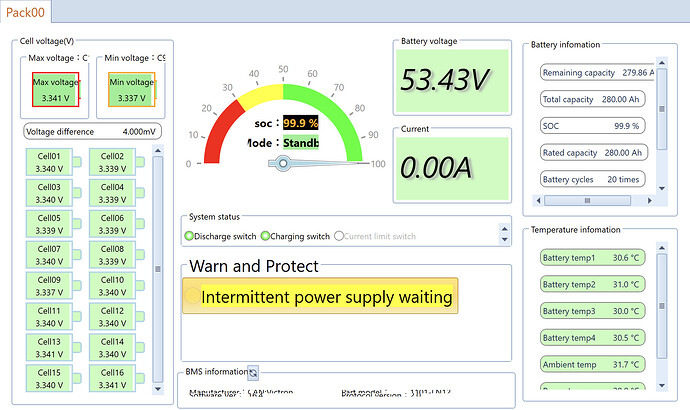Click the Battery temp1 30.6 °C field
Image resolution: width=690 pixels, height=410 pixels.
click(592, 258)
